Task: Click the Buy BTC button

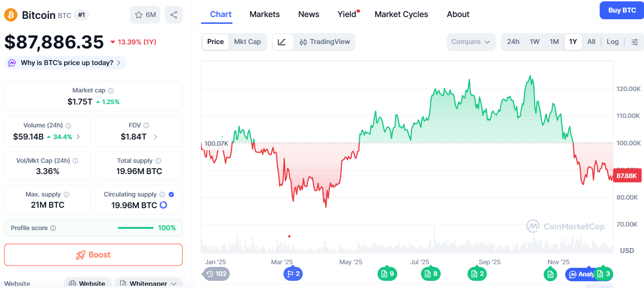Action: (622, 10)
